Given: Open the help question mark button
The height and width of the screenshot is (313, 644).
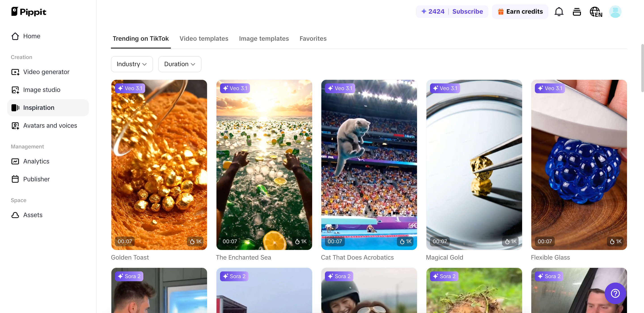Looking at the screenshot, I should click(615, 293).
